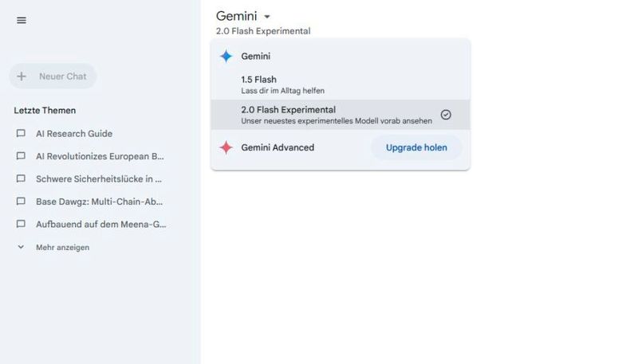
Task: Open the Gemini model dropdown arrow
Action: pyautogui.click(x=267, y=17)
